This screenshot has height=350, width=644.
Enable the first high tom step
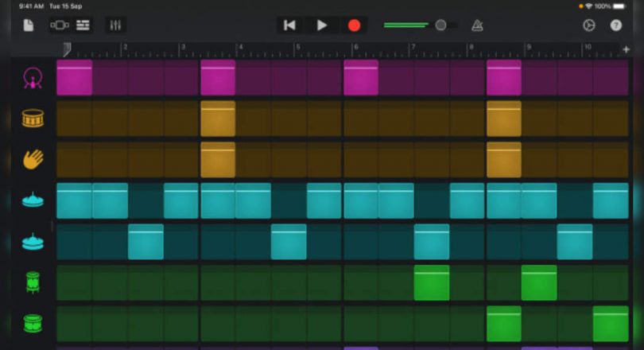click(x=75, y=283)
